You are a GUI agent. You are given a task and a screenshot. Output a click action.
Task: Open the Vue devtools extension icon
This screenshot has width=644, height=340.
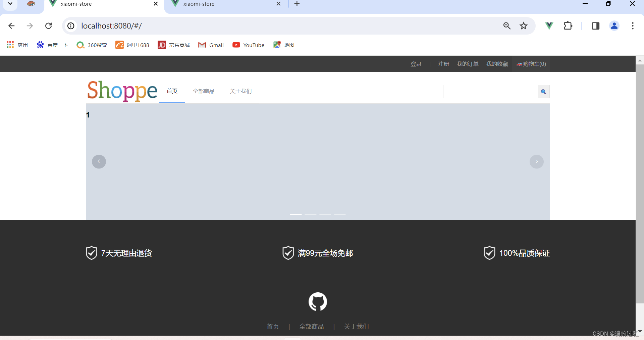click(549, 26)
